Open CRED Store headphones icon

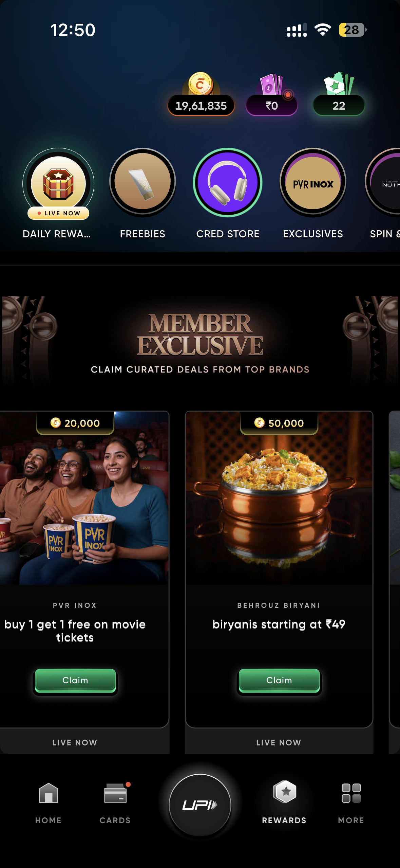(x=228, y=182)
